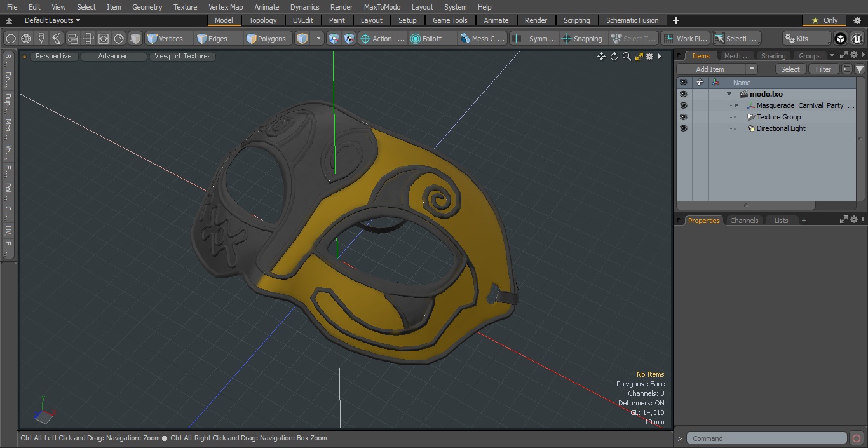The height and width of the screenshot is (448, 868).
Task: Click the Select button in Items panel
Action: [x=790, y=69]
